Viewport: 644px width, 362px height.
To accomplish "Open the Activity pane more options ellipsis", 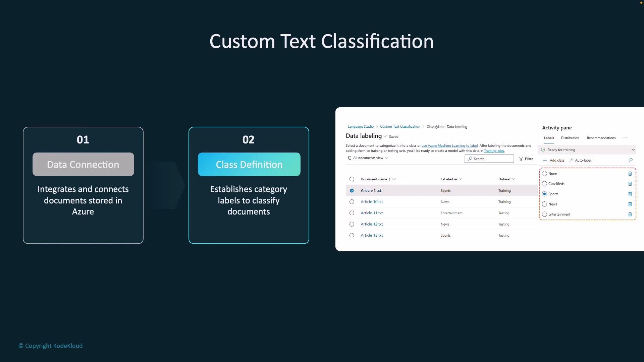I will click(x=625, y=138).
